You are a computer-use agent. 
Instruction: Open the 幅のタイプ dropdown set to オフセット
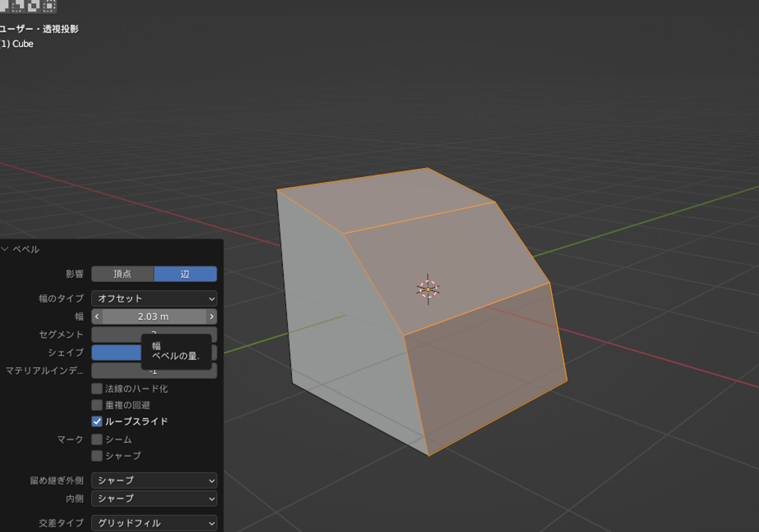point(154,299)
